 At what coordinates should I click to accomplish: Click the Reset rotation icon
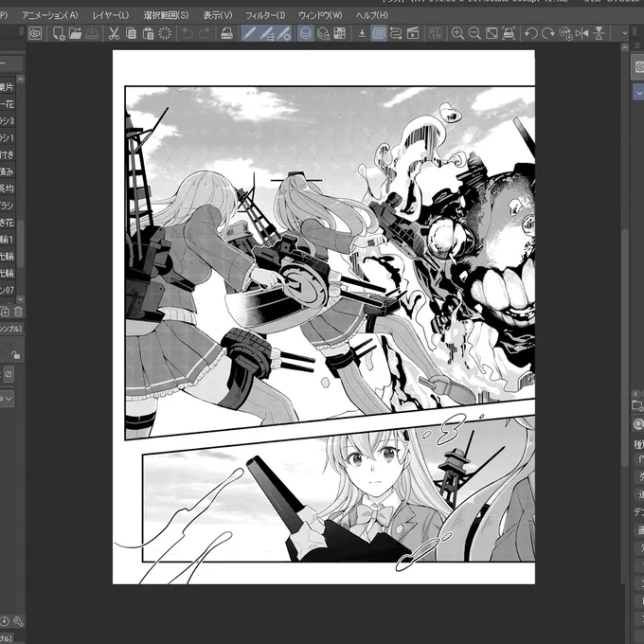[x=564, y=33]
